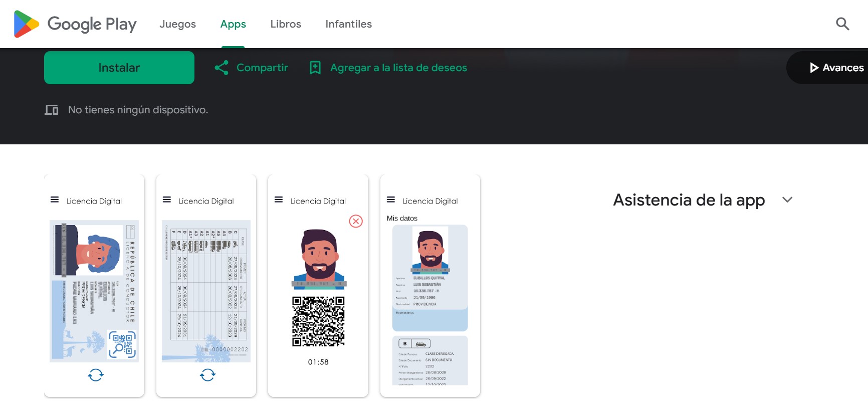Click refresh icon under second license screenshot
This screenshot has height=408, width=868.
click(207, 375)
